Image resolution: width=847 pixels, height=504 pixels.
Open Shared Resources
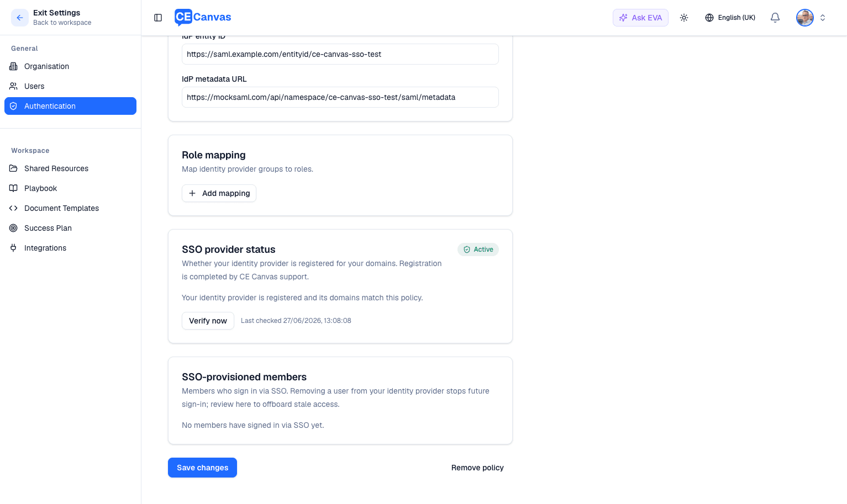[70, 168]
